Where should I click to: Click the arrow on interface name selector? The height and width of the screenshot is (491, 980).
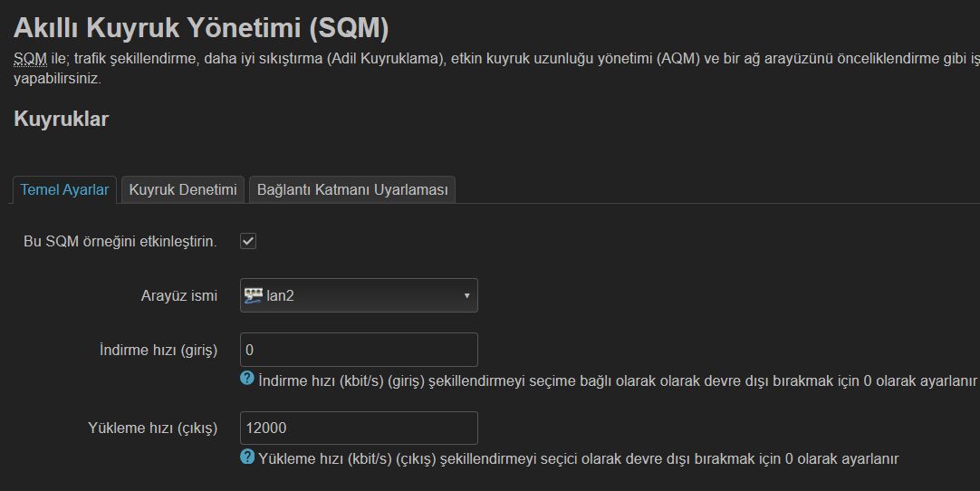pos(466,295)
